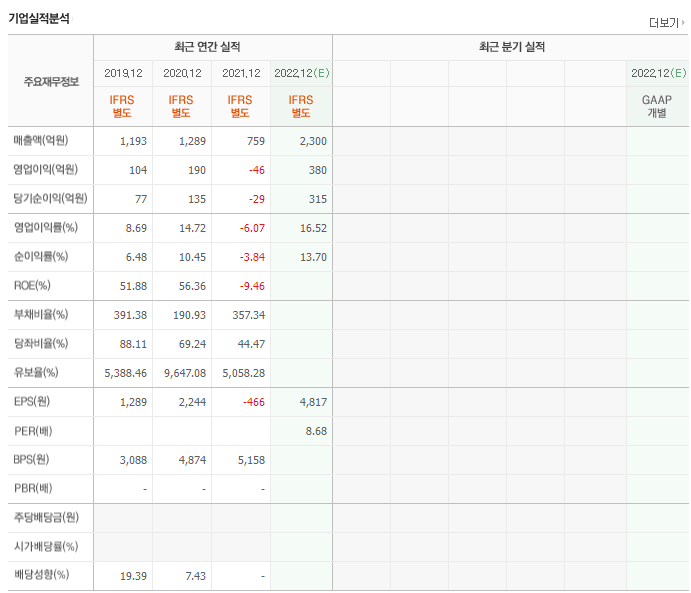This screenshot has height=593, width=691.
Task: Click quick ratio value 44.47
Action: point(252,344)
